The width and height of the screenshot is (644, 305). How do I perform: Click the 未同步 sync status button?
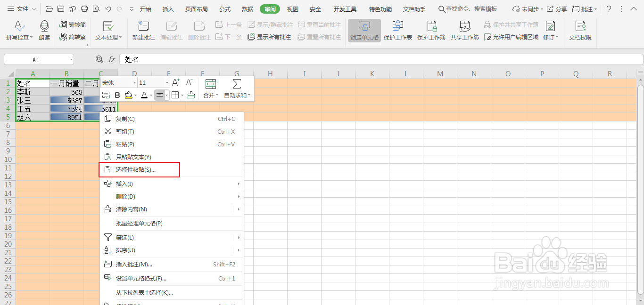[x=528, y=9]
